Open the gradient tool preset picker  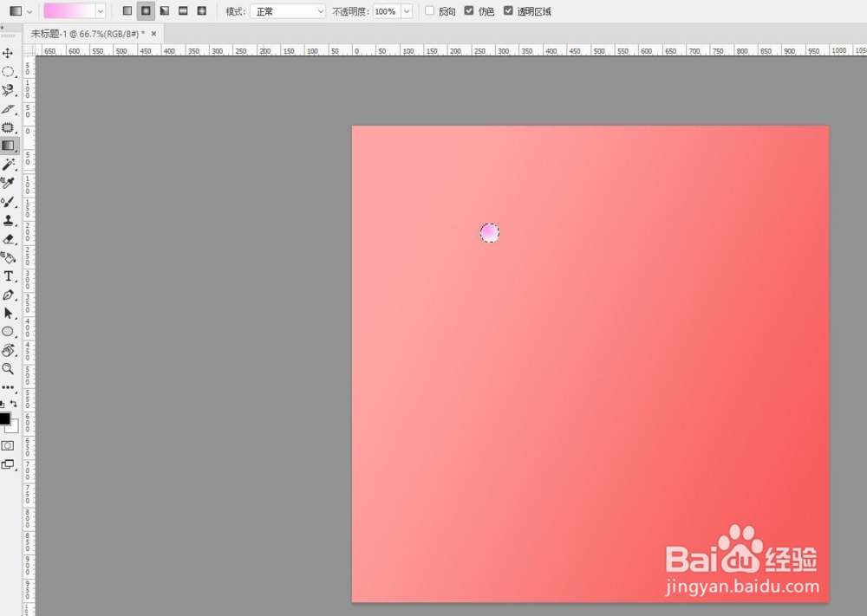point(16,11)
